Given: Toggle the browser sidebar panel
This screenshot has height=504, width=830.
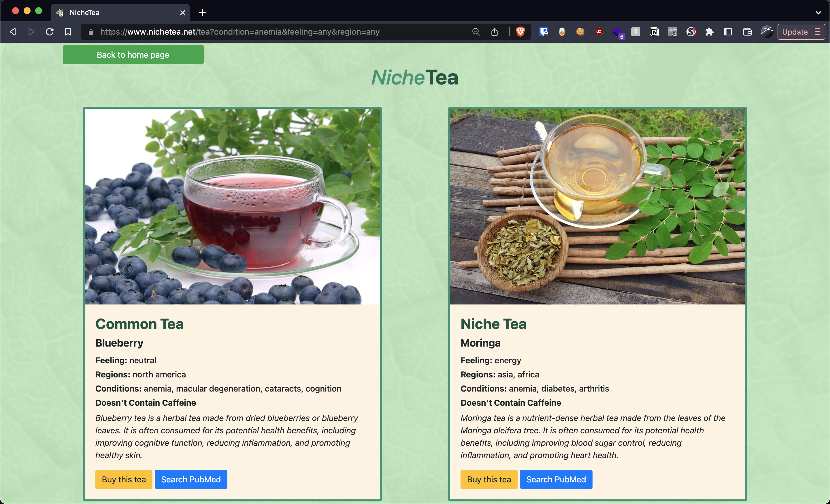Looking at the screenshot, I should (728, 32).
